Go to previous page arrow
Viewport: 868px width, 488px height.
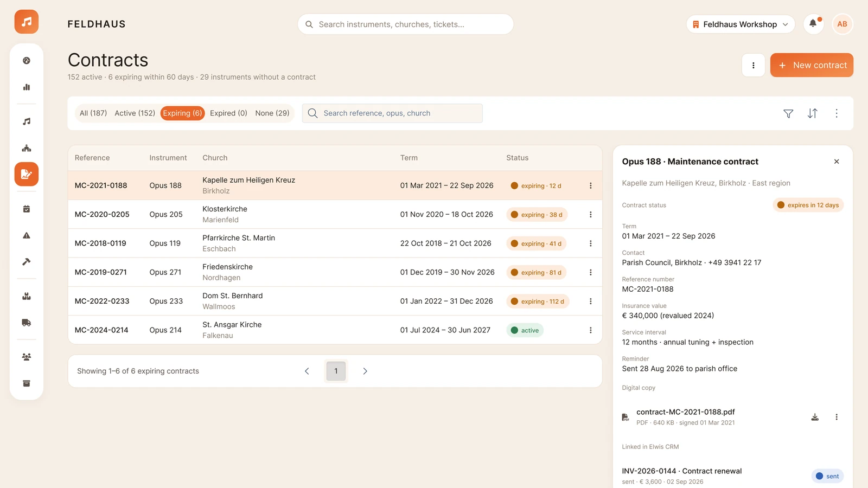(x=307, y=371)
